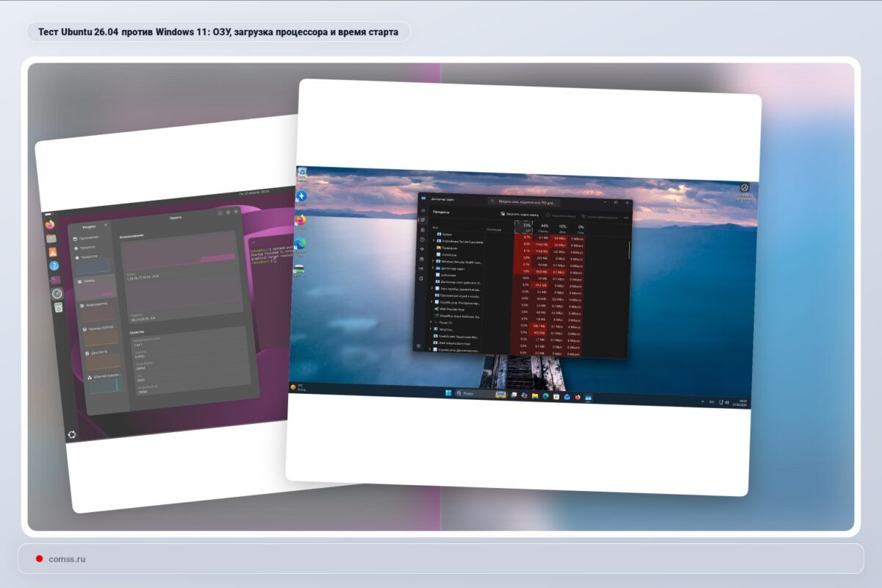Click the Task Manager process search field
882x588 pixels.
coord(523,201)
